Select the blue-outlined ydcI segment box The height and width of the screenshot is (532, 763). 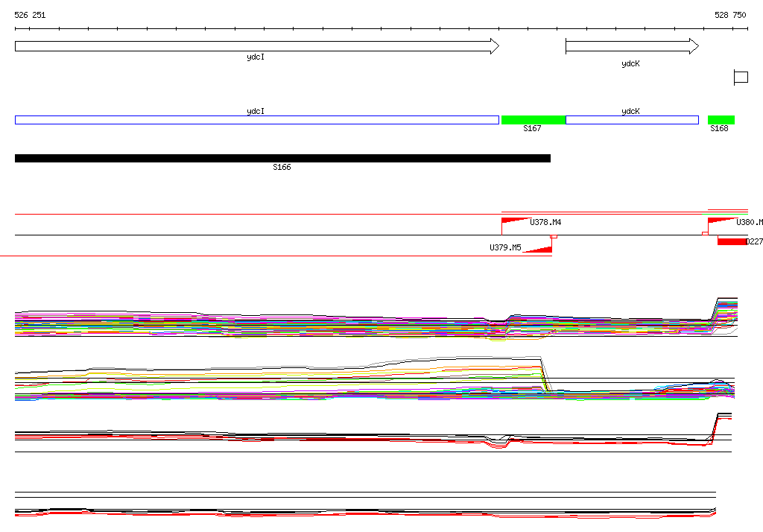257,120
